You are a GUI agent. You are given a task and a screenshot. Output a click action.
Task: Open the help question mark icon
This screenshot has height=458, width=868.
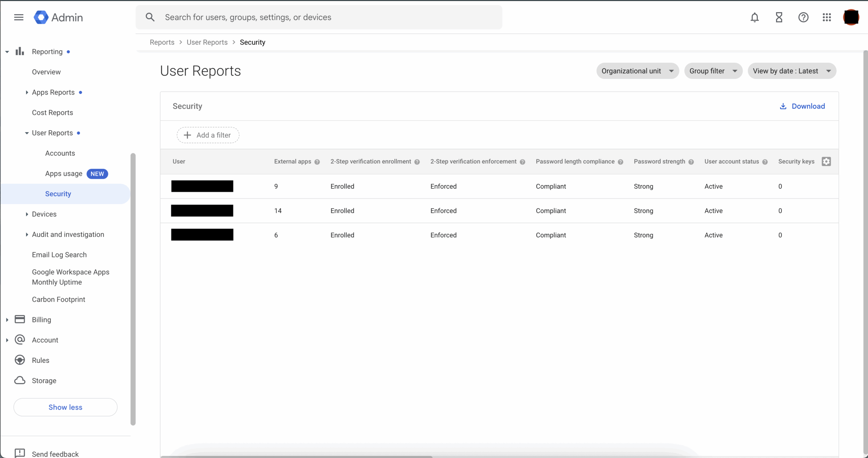[803, 17]
